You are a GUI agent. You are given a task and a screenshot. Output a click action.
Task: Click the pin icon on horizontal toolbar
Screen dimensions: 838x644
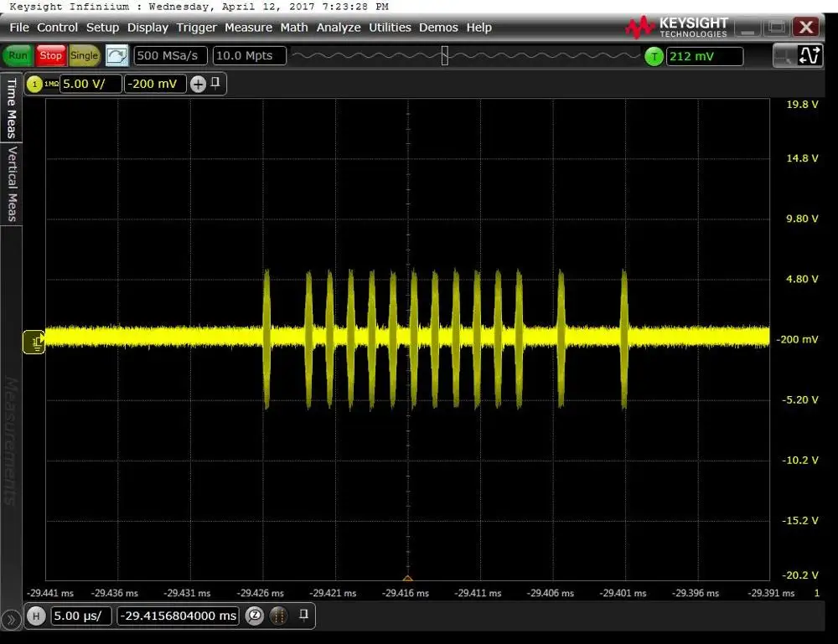[x=303, y=615]
